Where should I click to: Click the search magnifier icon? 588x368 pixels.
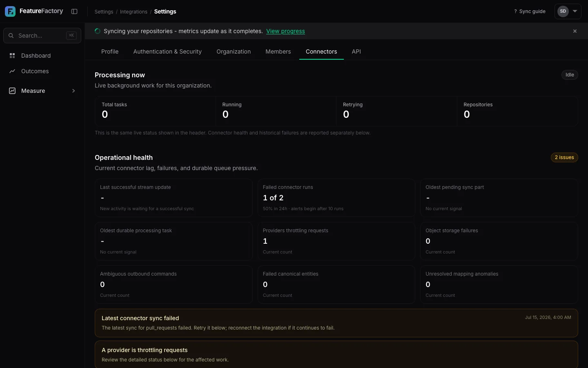11,36
